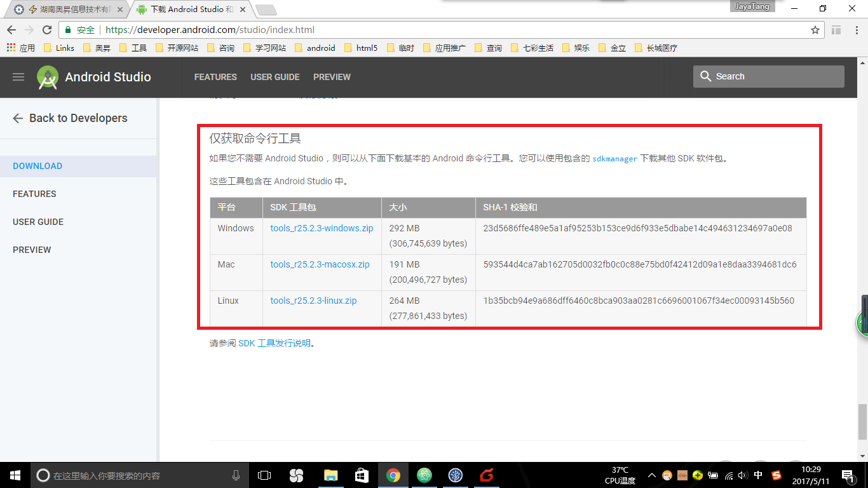Click the sdkmanager link

click(x=615, y=159)
